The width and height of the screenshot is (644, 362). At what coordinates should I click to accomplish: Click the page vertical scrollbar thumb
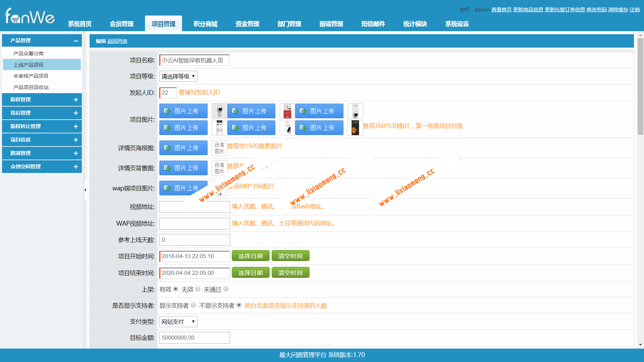(640, 86)
